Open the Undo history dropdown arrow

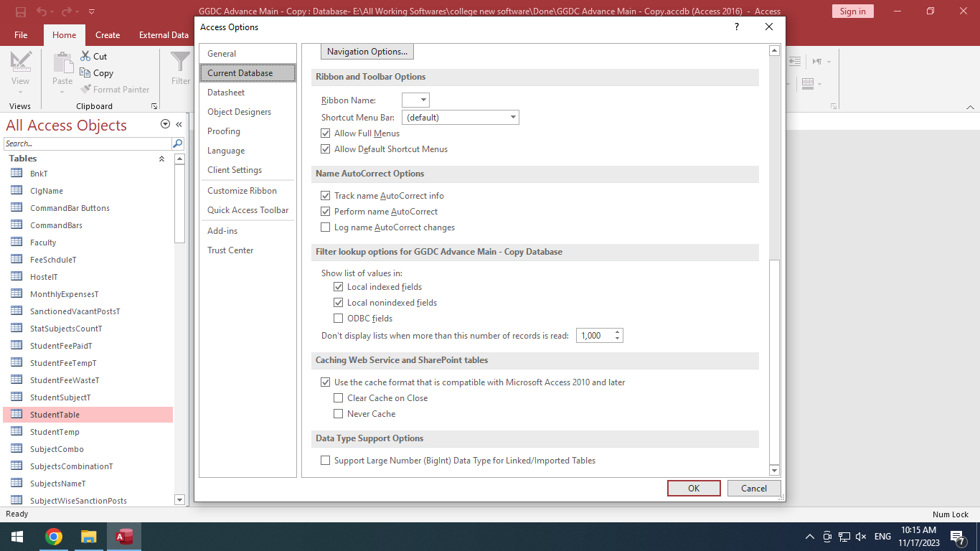pos(51,12)
